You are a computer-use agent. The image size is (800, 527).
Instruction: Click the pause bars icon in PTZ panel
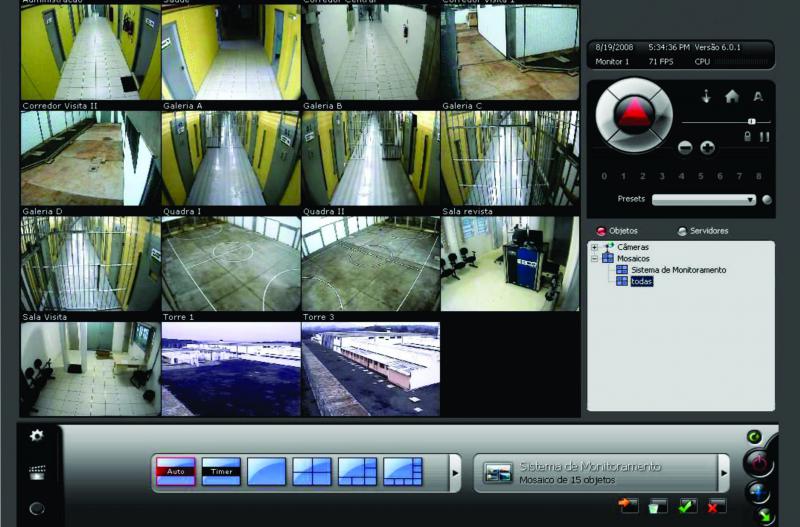(764, 136)
